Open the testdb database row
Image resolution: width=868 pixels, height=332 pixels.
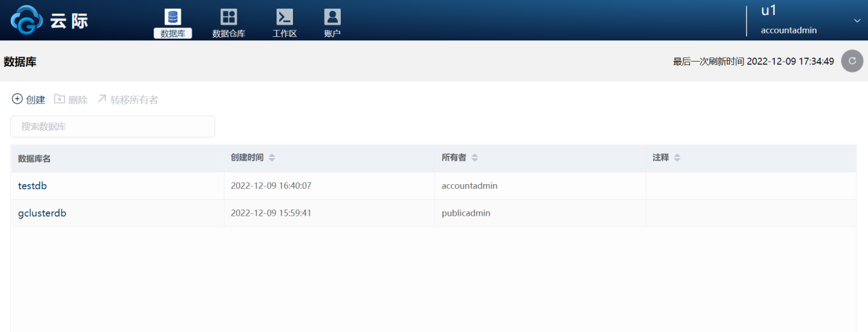(x=433, y=186)
